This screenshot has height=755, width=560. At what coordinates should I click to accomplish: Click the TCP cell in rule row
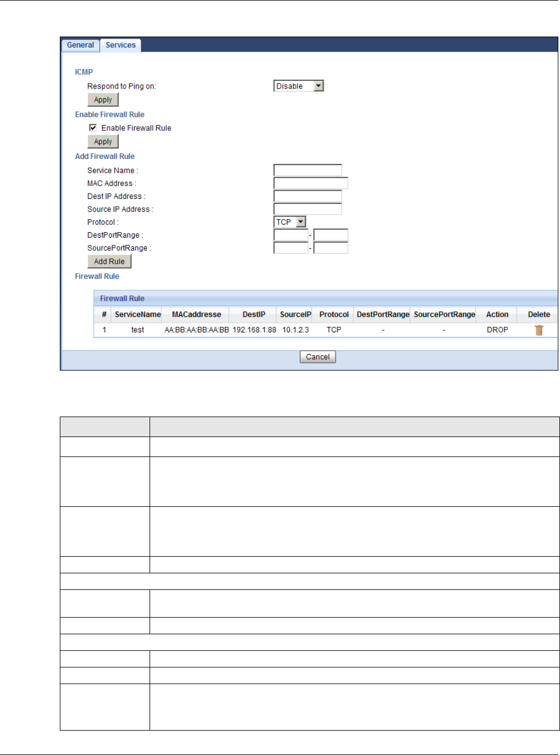coord(334,330)
